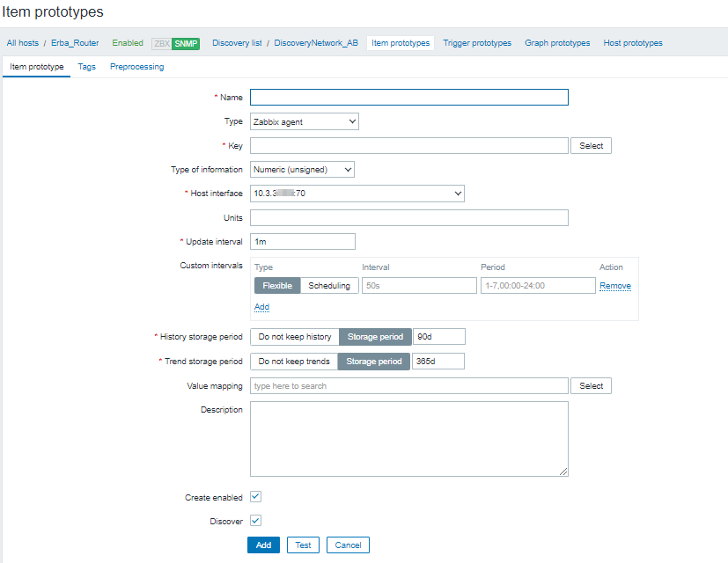Viewport: 728px width, 563px height.
Task: Select Do not keep trends option
Action: click(294, 361)
